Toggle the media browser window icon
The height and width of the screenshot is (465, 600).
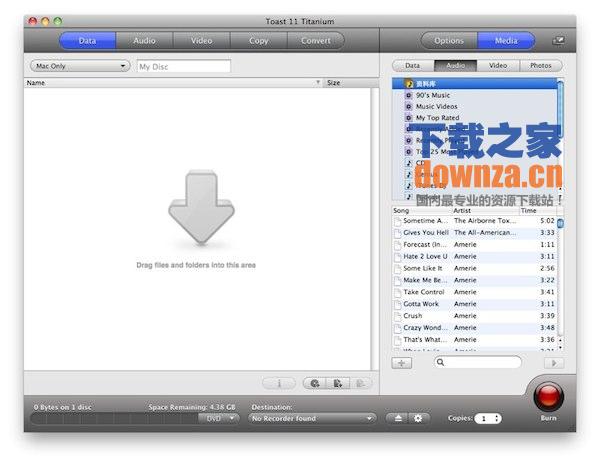point(558,40)
